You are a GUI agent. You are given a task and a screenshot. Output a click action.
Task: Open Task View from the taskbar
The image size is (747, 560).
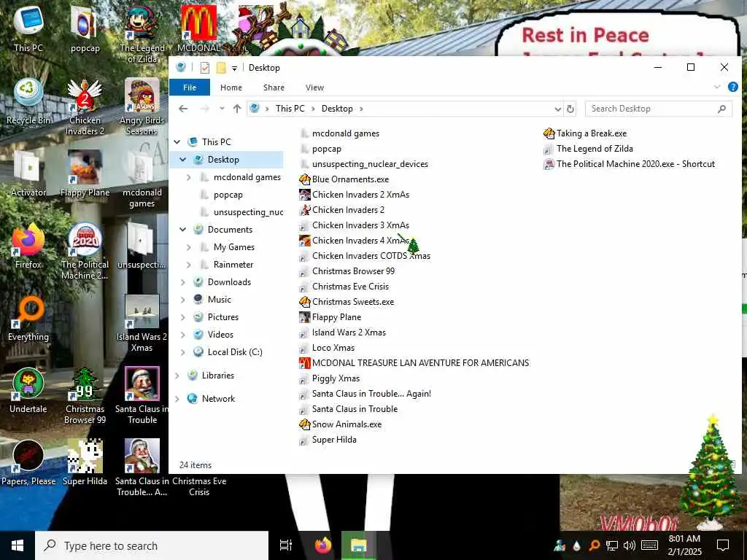(286, 545)
